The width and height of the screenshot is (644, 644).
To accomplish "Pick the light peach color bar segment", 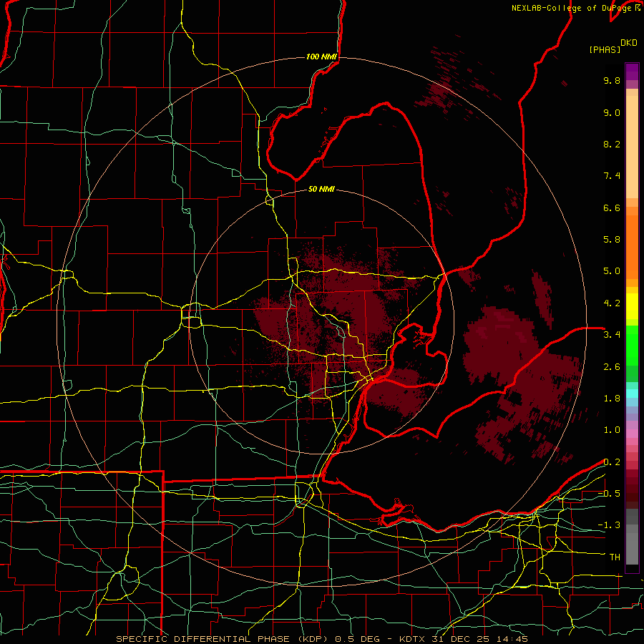I will coord(632,148).
